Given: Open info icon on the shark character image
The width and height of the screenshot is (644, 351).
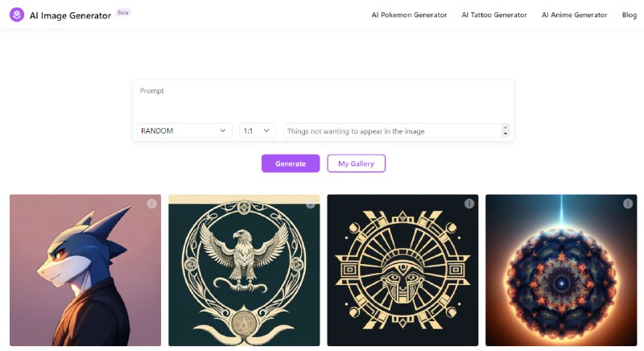Looking at the screenshot, I should click(151, 204).
